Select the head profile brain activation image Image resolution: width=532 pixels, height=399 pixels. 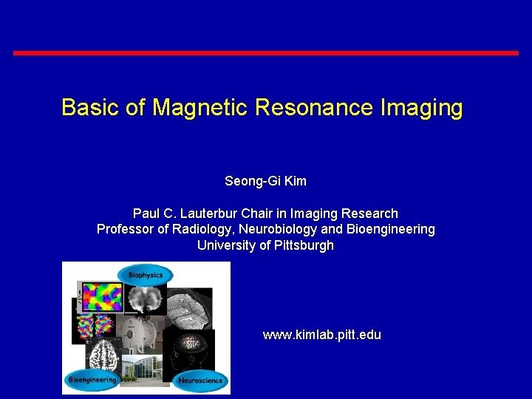188,355
